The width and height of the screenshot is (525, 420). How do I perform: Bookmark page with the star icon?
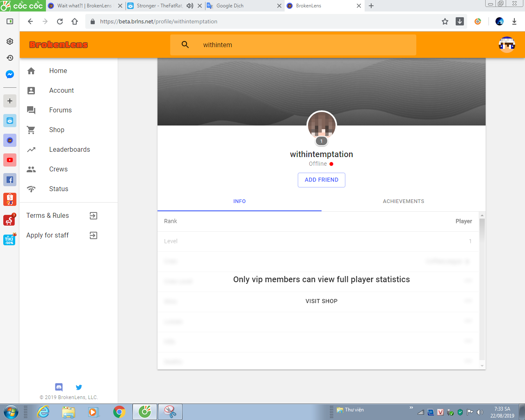(445, 21)
